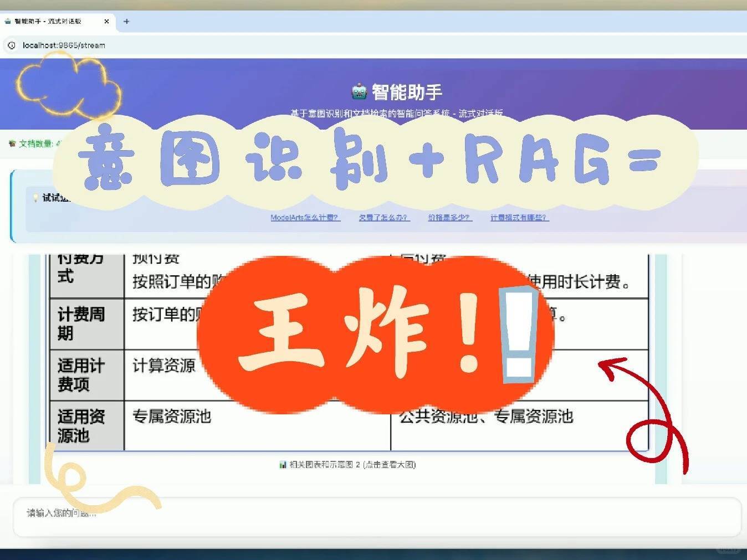Click the lightbulb icon beside the suggestion prompts
This screenshot has width=747, height=560.
[x=35, y=197]
